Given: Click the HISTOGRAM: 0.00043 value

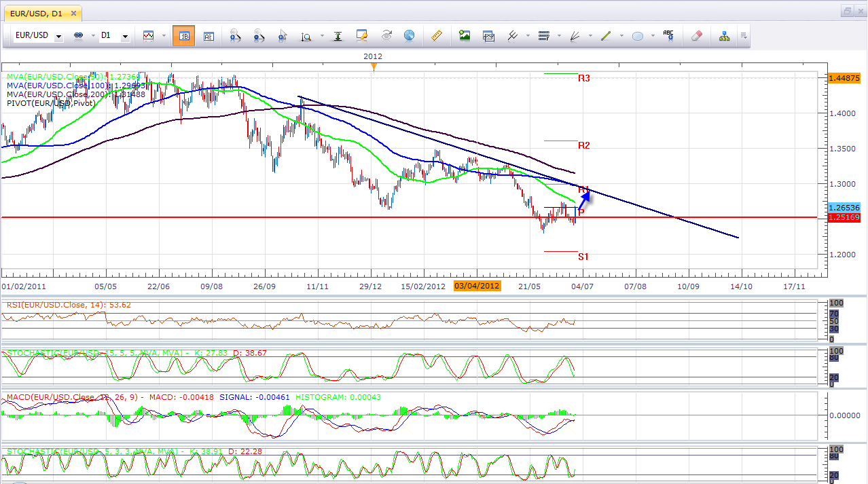Looking at the screenshot, I should coord(338,396).
